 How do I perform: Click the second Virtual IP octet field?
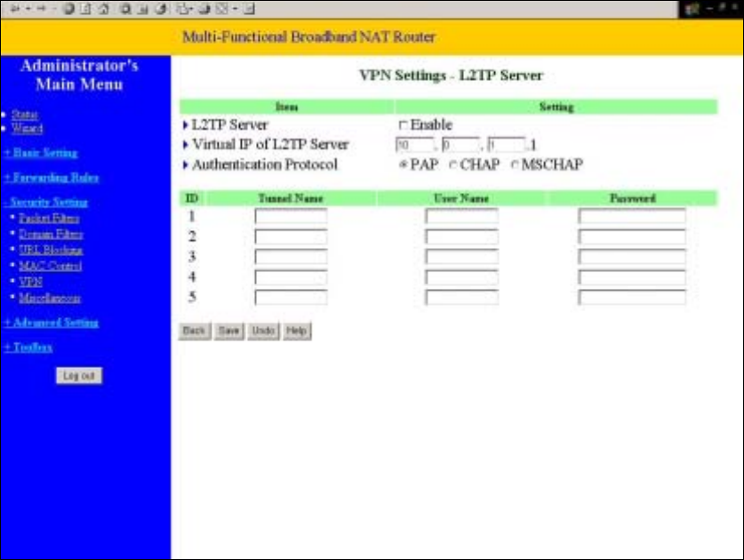coord(460,145)
